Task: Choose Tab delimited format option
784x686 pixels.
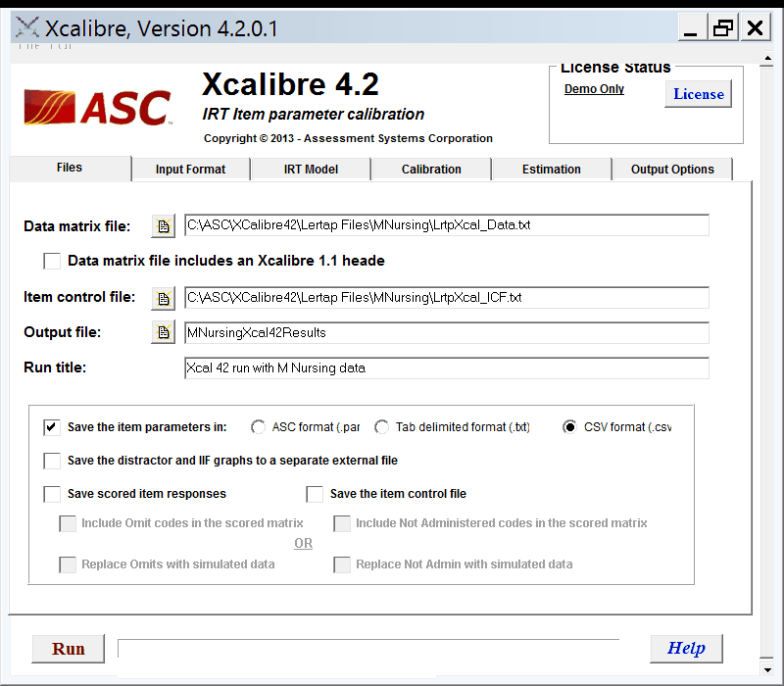Action: [381, 427]
